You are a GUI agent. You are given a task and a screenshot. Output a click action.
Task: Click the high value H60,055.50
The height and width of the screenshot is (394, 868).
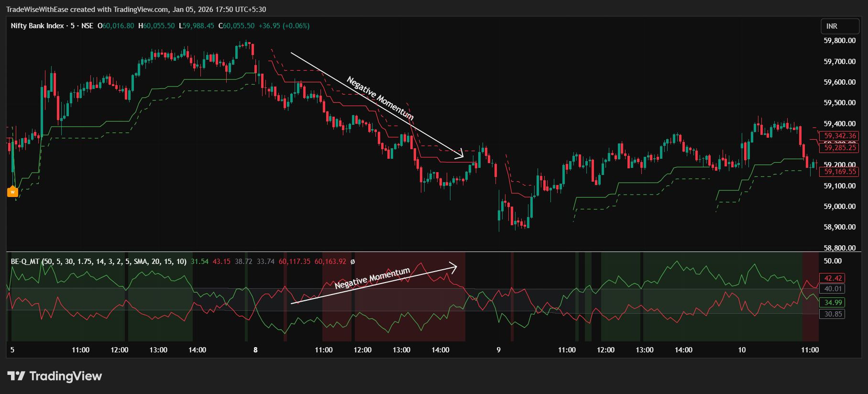pyautogui.click(x=156, y=26)
